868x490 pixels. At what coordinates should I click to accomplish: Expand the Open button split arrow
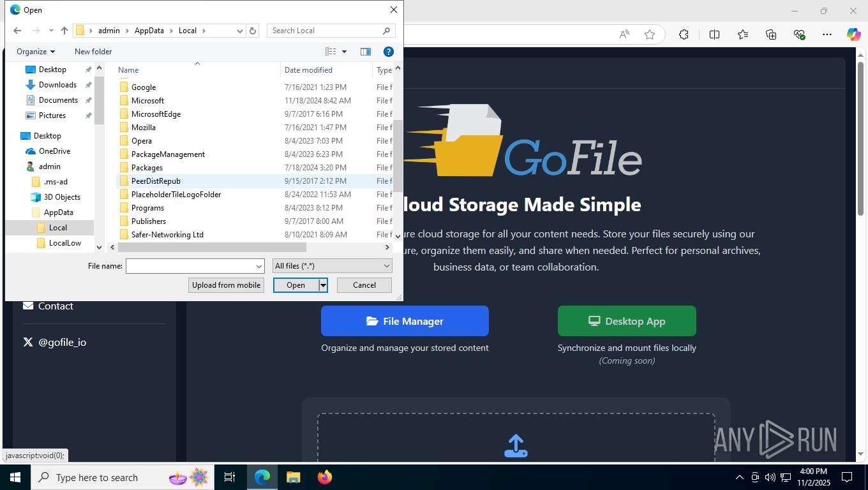click(324, 285)
